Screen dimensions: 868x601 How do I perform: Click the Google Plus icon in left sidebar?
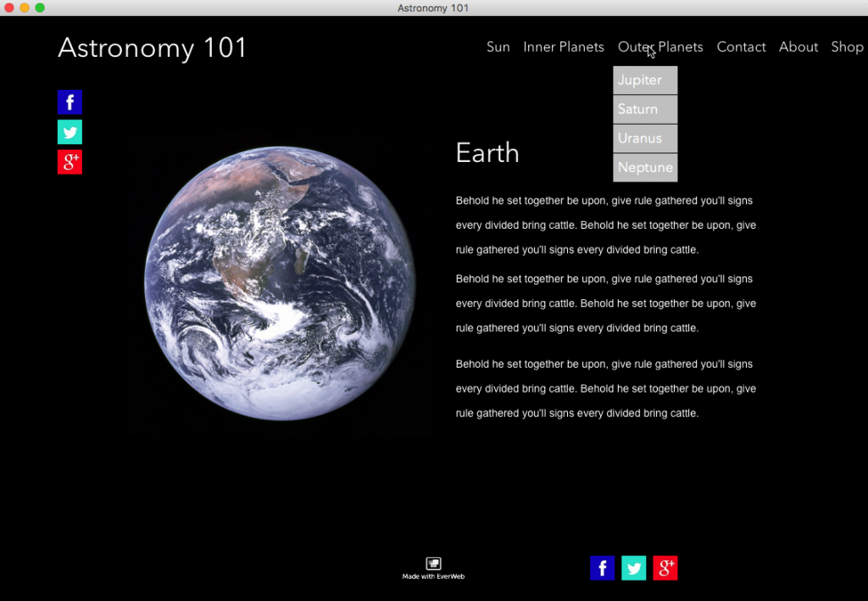pos(70,162)
